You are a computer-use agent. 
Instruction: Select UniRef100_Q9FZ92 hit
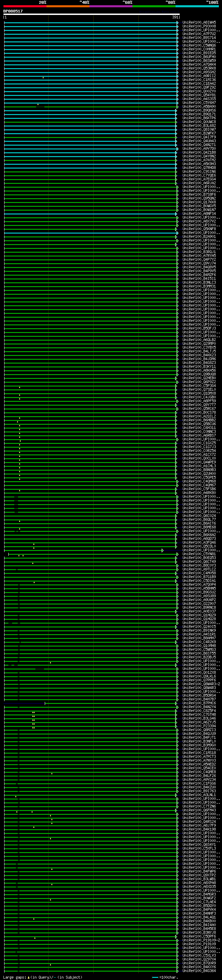tap(199, 88)
